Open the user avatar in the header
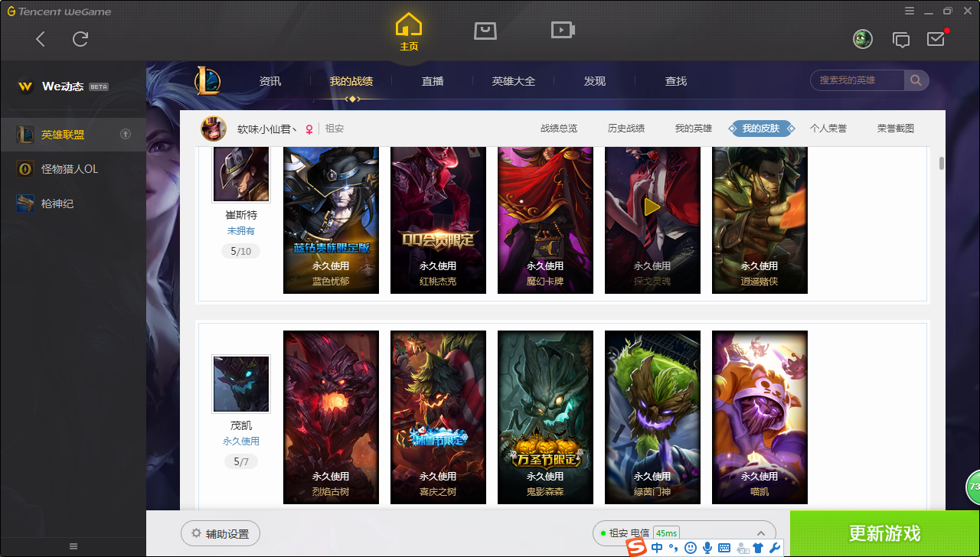This screenshot has width=980, height=557. click(x=863, y=39)
